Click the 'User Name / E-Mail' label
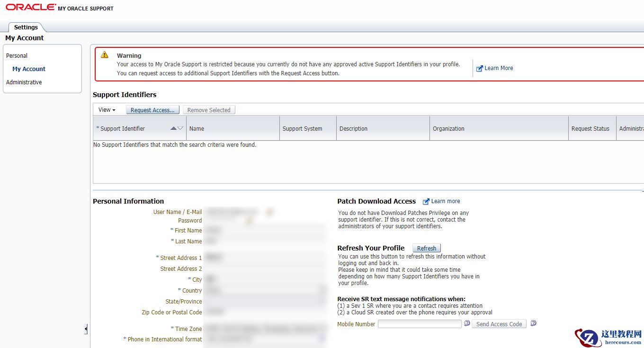Viewport: 644px width, 348px height. [x=178, y=212]
